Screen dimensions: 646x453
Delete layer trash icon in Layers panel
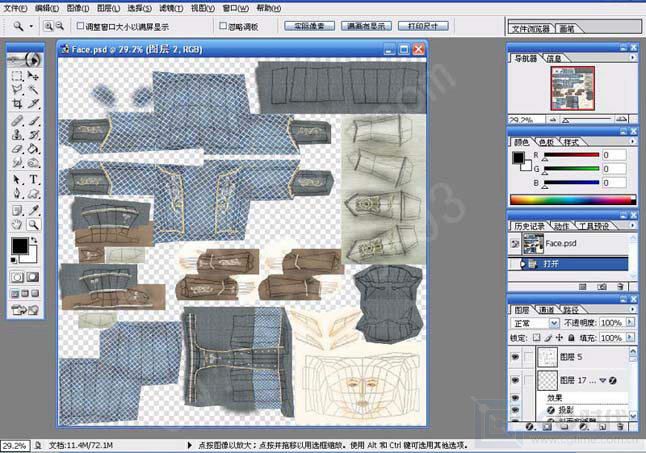[620, 427]
